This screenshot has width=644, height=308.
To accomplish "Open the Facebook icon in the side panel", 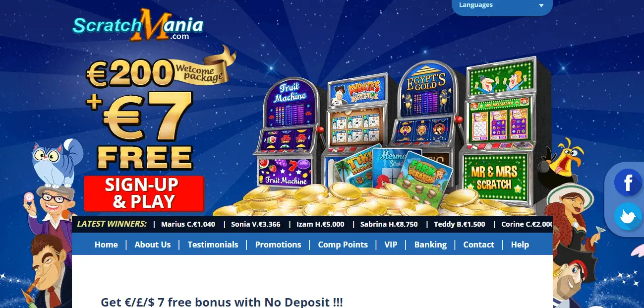I will pos(628,183).
